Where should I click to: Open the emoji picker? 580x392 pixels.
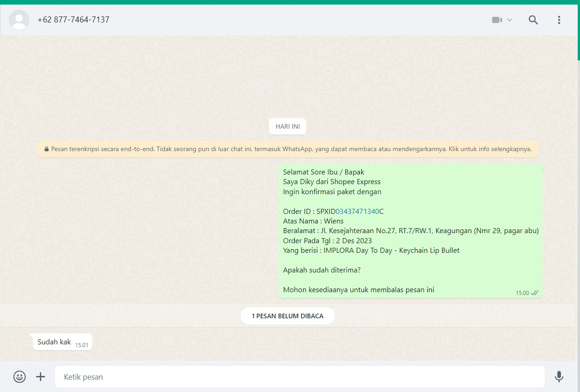click(x=19, y=377)
